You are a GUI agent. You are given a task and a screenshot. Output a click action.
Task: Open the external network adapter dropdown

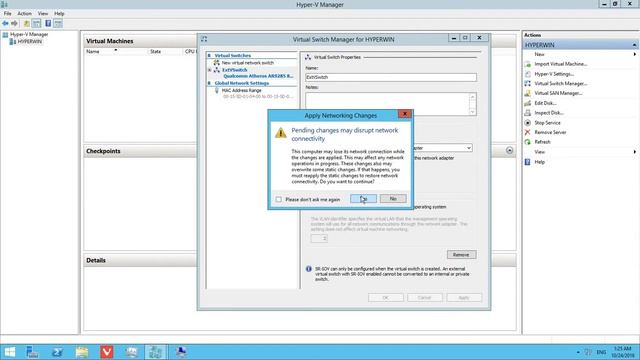tap(469, 148)
